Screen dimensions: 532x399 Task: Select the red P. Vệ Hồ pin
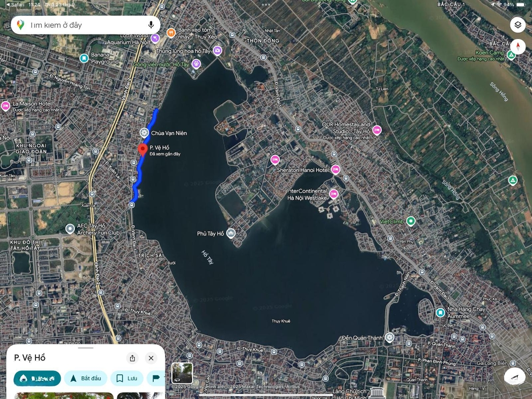coord(143,150)
